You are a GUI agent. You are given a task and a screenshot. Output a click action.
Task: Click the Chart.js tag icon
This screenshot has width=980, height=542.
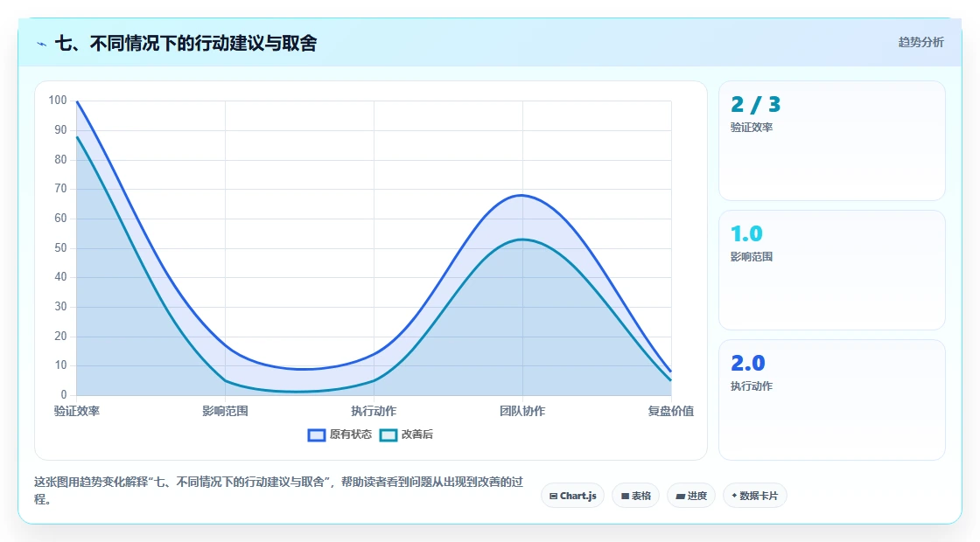tap(553, 497)
